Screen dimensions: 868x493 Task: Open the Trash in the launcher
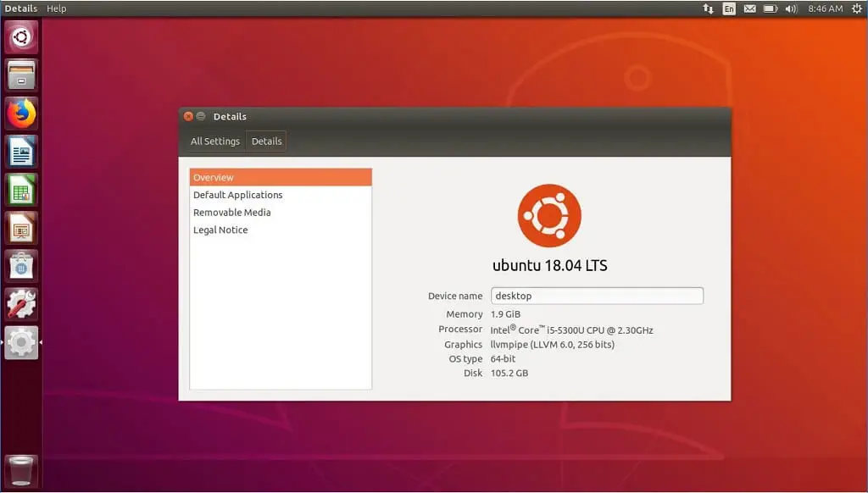[21, 471]
